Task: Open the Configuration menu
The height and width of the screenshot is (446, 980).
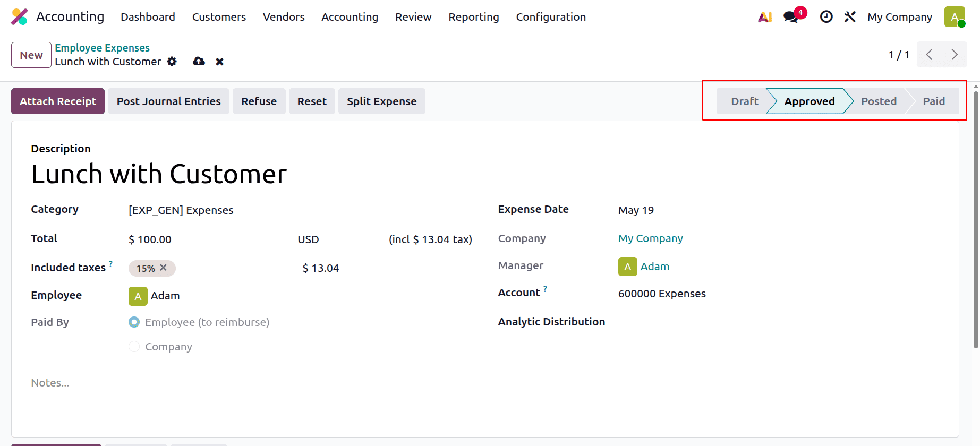Action: [x=551, y=17]
